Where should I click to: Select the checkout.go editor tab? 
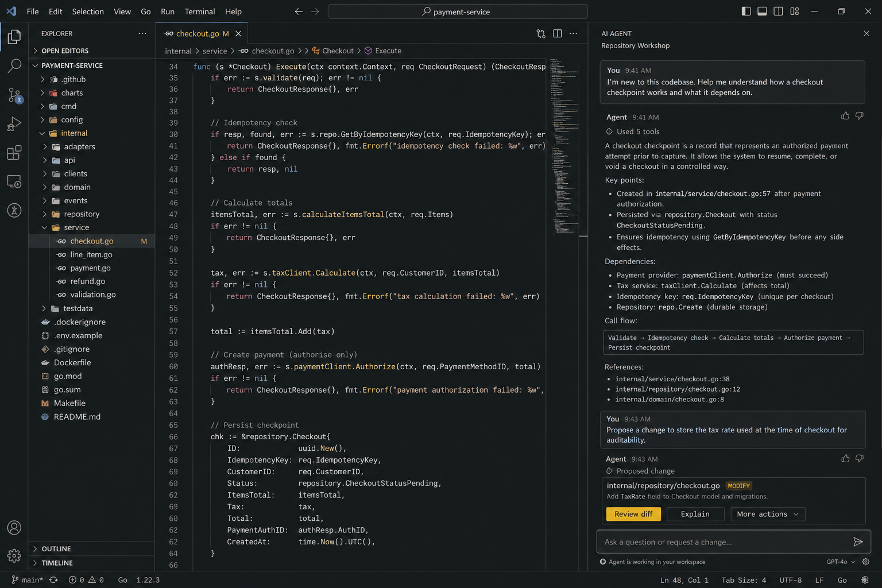point(202,34)
